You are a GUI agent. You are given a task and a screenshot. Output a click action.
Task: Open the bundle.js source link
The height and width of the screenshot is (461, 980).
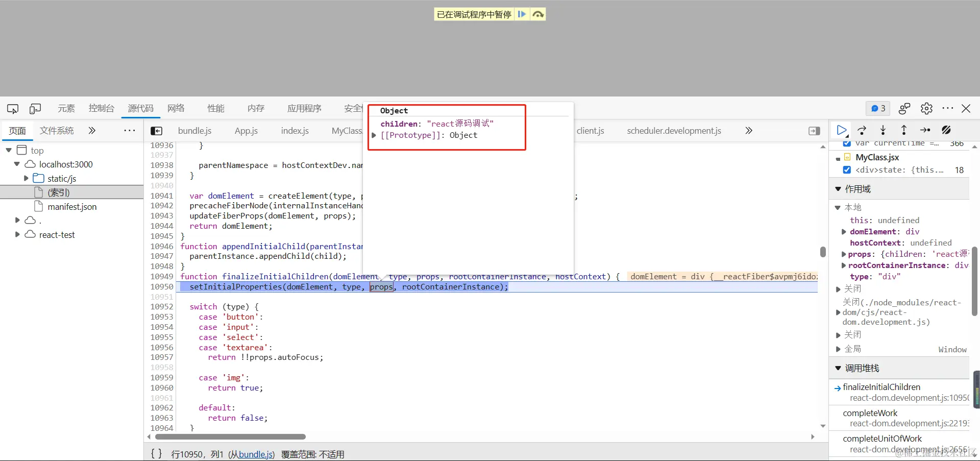256,454
